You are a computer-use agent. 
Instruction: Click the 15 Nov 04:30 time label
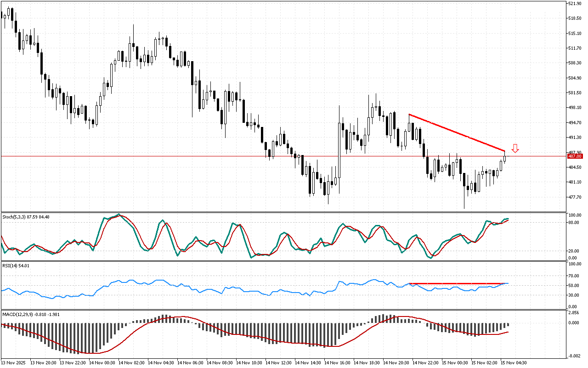pyautogui.click(x=513, y=362)
